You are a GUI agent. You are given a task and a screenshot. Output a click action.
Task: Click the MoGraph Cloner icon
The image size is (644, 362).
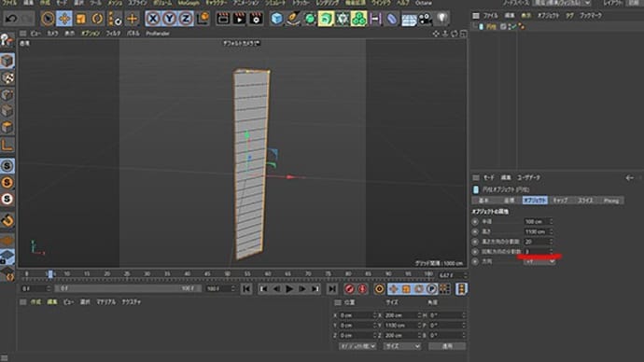(x=359, y=19)
